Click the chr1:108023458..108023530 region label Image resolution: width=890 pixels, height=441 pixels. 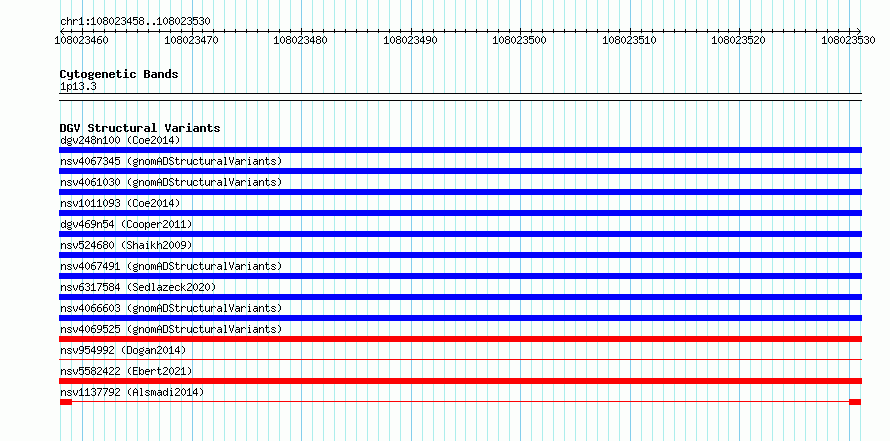point(135,21)
